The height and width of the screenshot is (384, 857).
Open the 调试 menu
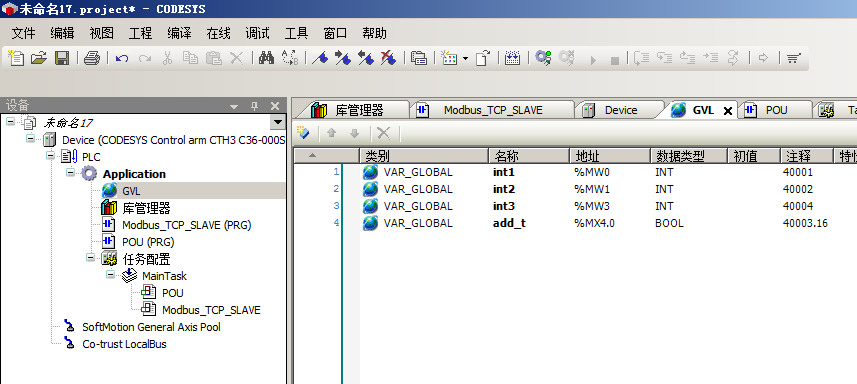point(257,33)
